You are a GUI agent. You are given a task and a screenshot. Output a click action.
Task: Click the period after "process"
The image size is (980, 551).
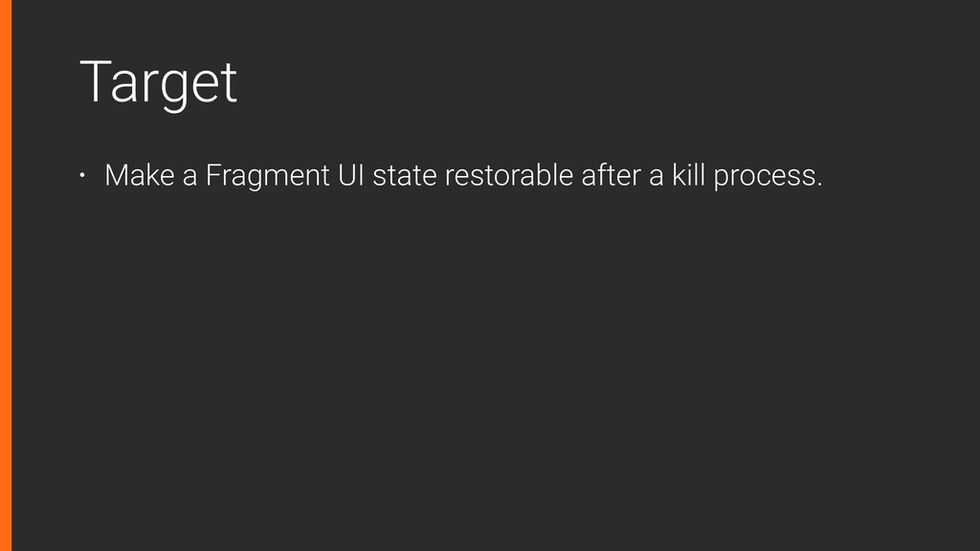819,185
